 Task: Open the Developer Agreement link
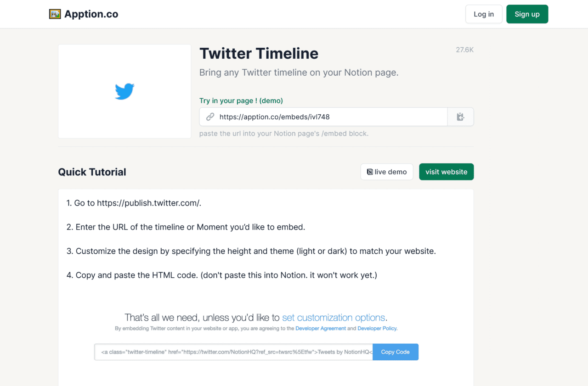(x=321, y=328)
